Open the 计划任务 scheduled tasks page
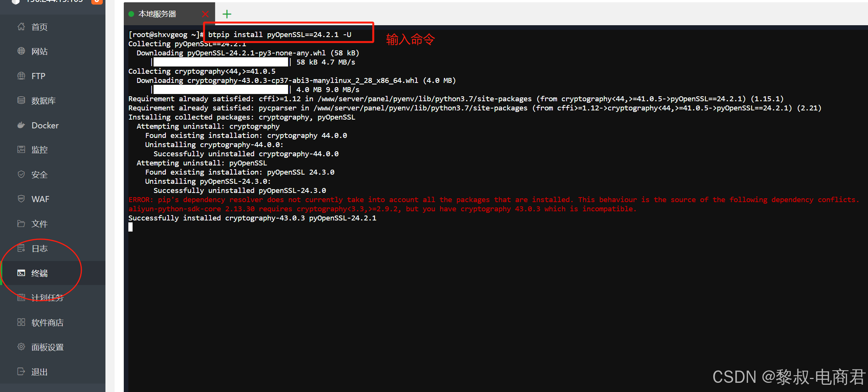The width and height of the screenshot is (868, 392). click(47, 298)
